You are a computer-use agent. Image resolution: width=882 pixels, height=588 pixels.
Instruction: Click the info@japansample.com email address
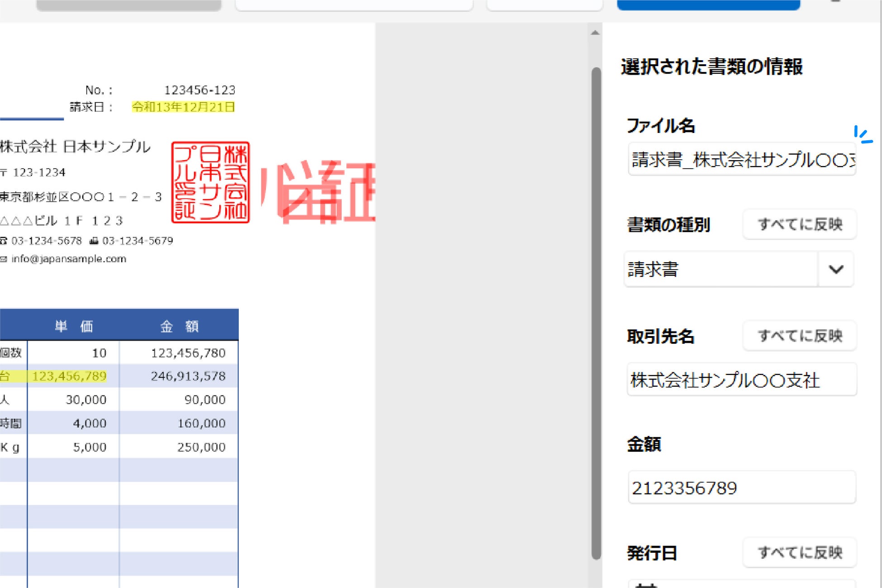69,259
